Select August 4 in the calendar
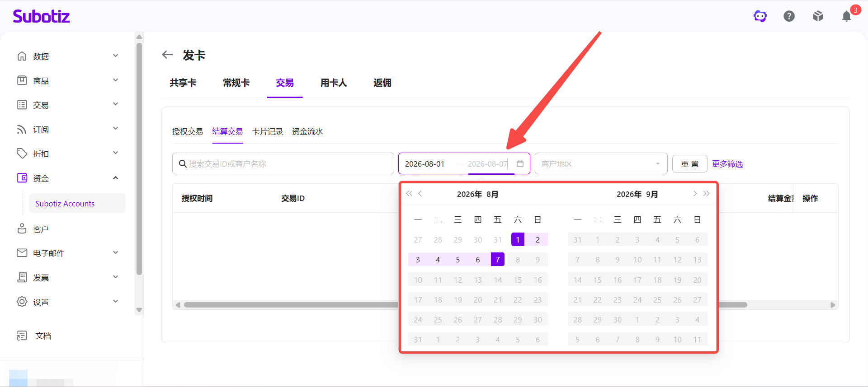 [x=438, y=259]
